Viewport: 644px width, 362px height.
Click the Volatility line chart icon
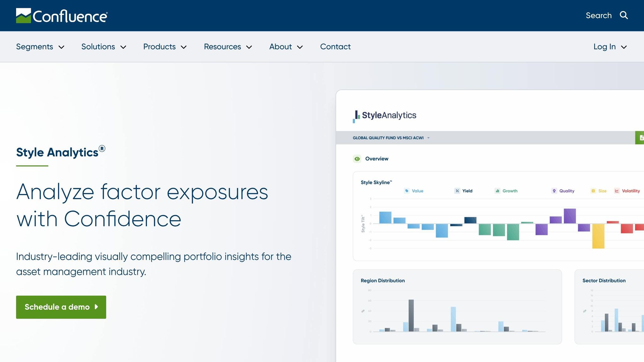click(617, 191)
